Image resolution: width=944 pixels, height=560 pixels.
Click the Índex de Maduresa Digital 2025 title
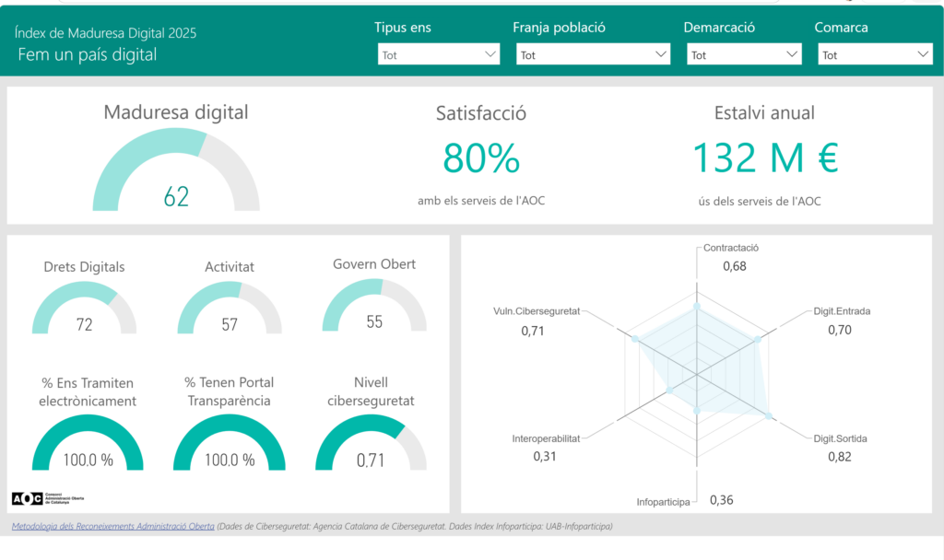[105, 33]
